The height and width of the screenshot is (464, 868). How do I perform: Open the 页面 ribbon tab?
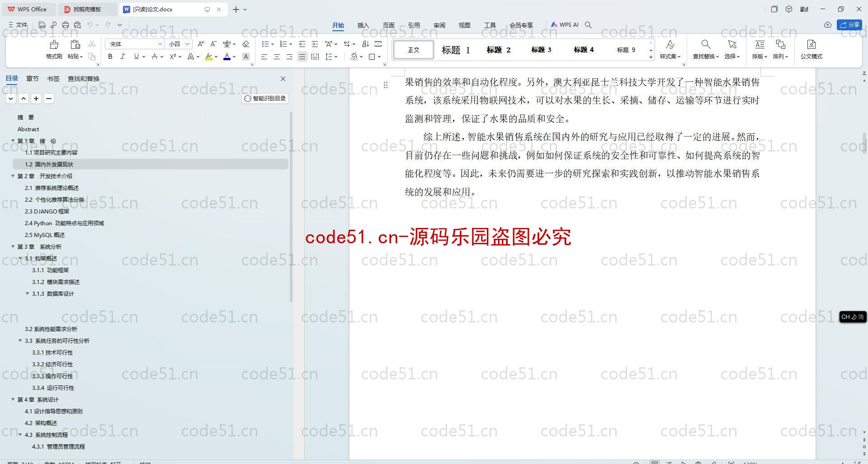tap(388, 25)
